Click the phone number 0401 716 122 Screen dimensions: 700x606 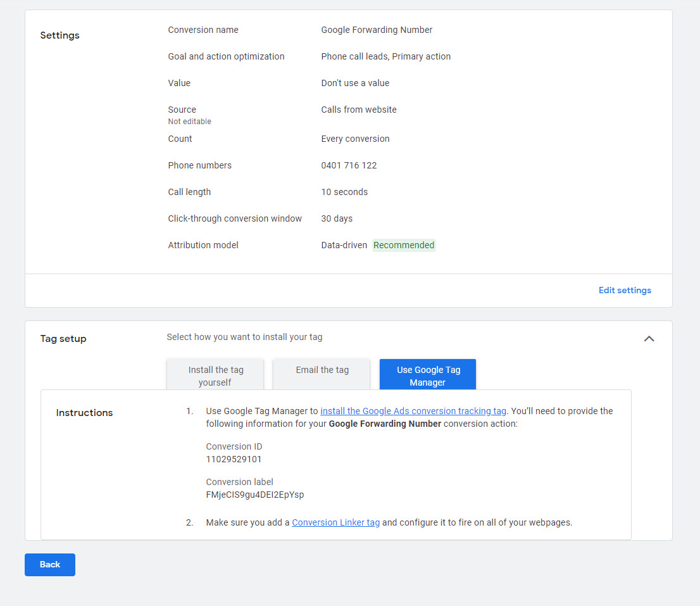pyautogui.click(x=349, y=165)
